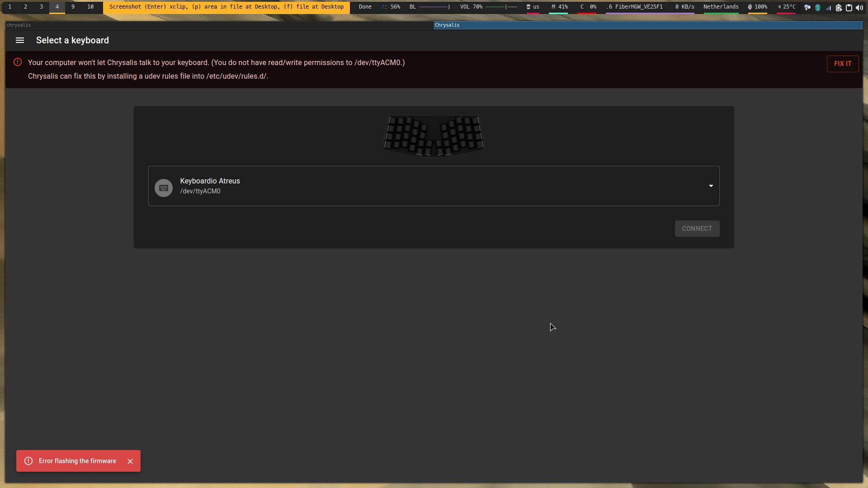This screenshot has width=868, height=488.
Task: Click the speaker volume icon in the tray
Action: [x=859, y=8]
